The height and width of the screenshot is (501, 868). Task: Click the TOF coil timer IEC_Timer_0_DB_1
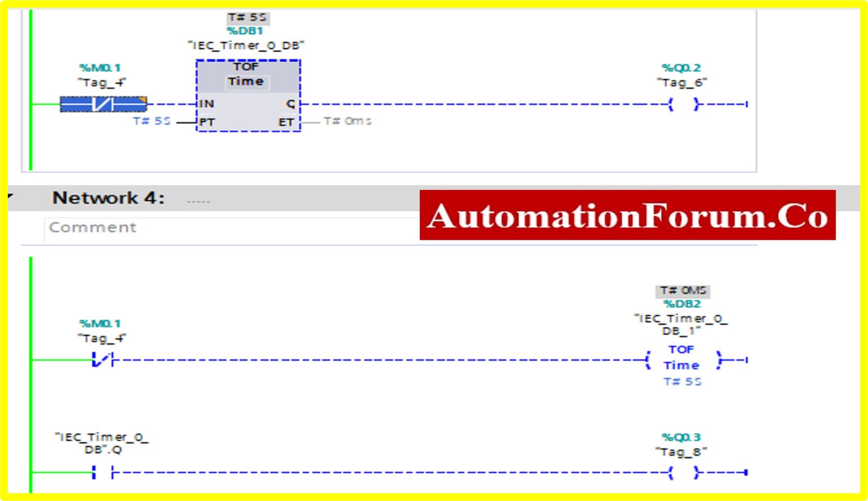[x=680, y=360]
